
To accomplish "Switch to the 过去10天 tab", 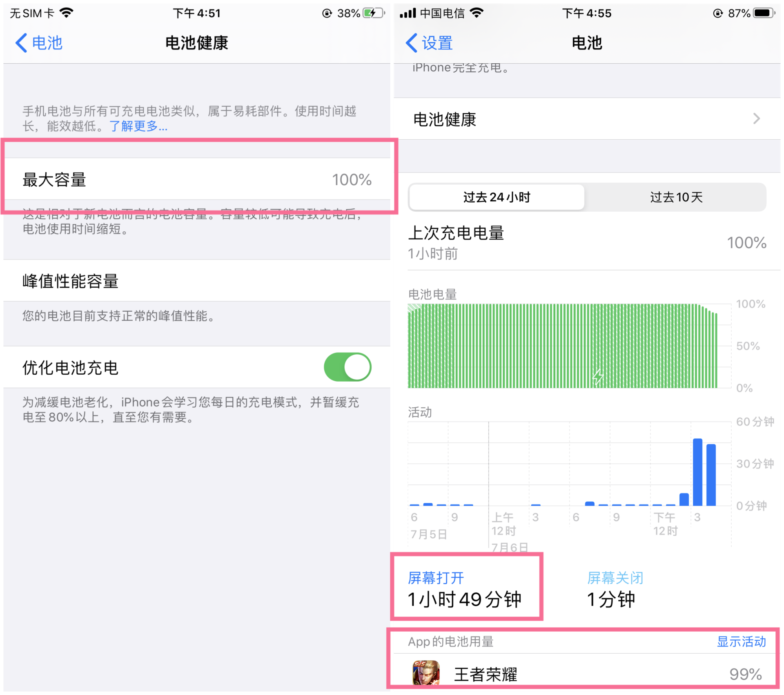I will click(677, 197).
